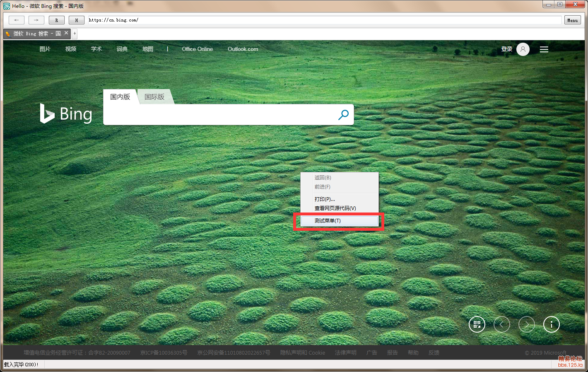This screenshot has width=588, height=372.
Task: Open the 视频 videos link
Action: [x=71, y=49]
